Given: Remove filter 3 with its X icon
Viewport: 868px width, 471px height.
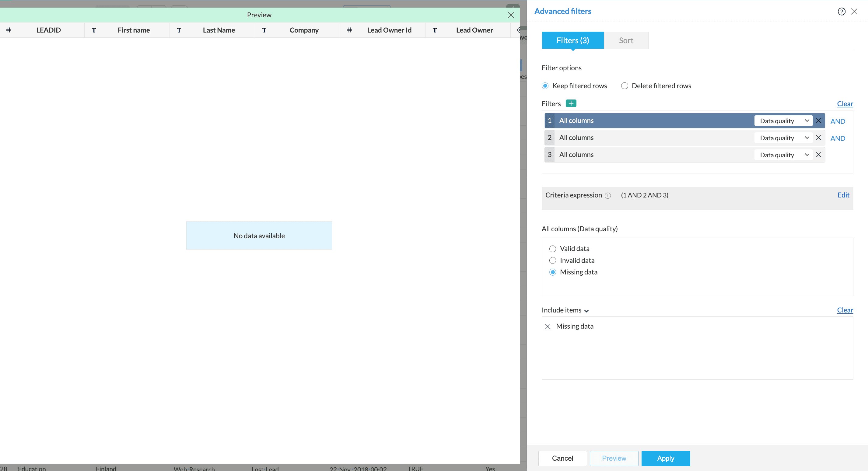Looking at the screenshot, I should [x=818, y=155].
